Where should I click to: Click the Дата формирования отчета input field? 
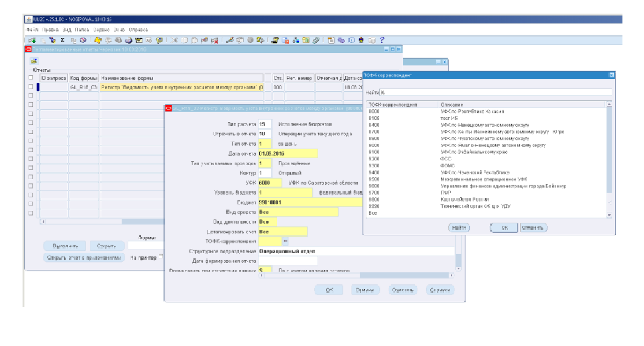point(288,261)
